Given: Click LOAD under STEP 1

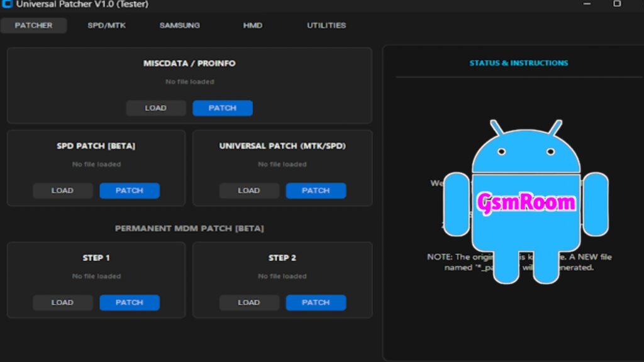Looking at the screenshot, I should [x=62, y=302].
